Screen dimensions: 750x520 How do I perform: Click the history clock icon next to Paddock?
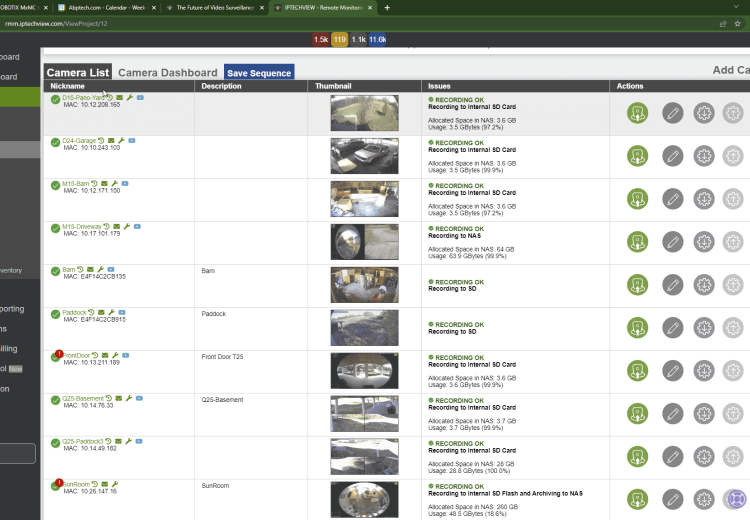[91, 313]
